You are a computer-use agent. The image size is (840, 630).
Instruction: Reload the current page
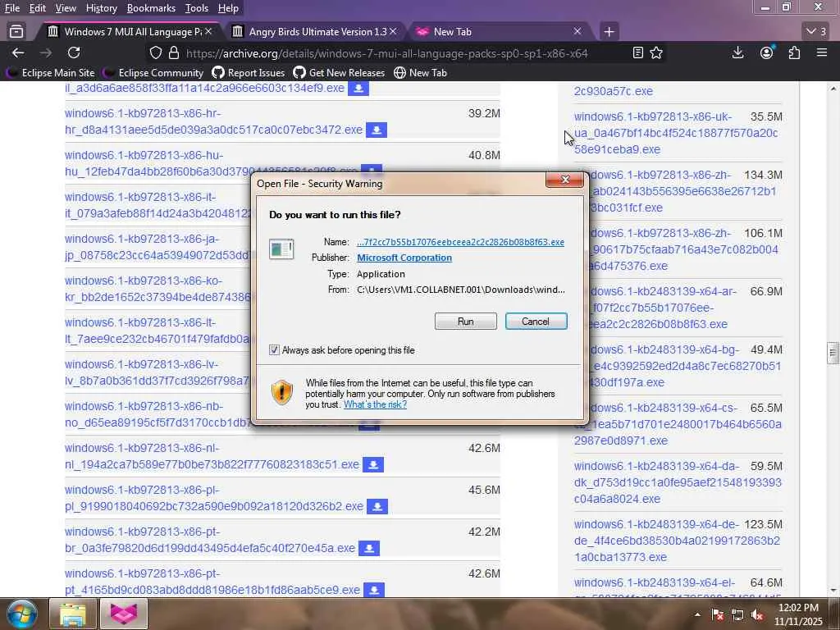pyautogui.click(x=74, y=52)
